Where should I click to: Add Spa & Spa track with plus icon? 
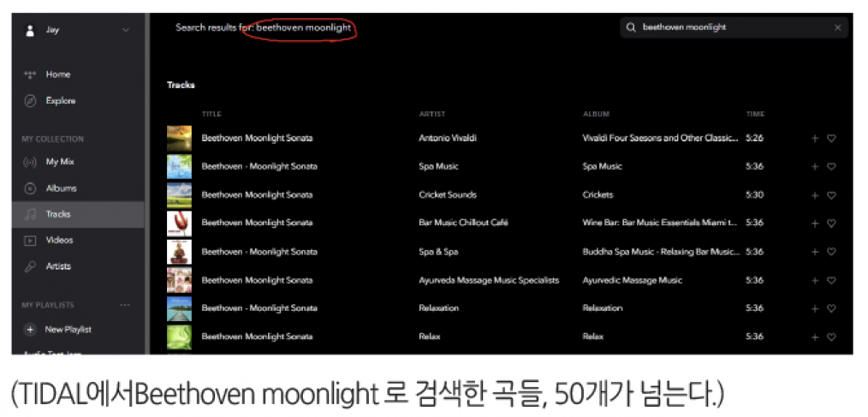coord(814,252)
